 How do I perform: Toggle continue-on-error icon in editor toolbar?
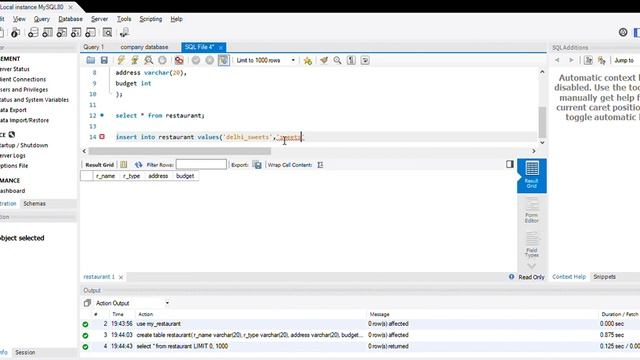179,60
